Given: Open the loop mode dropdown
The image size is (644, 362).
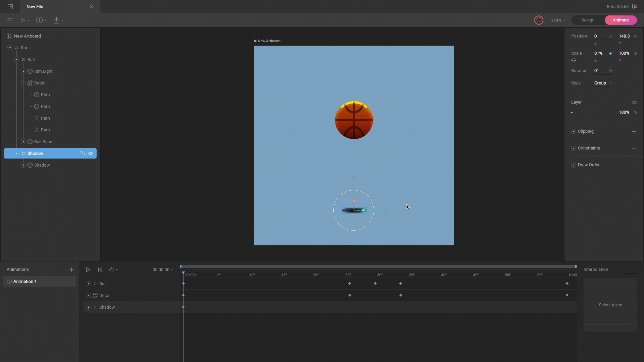Looking at the screenshot, I should tap(113, 270).
